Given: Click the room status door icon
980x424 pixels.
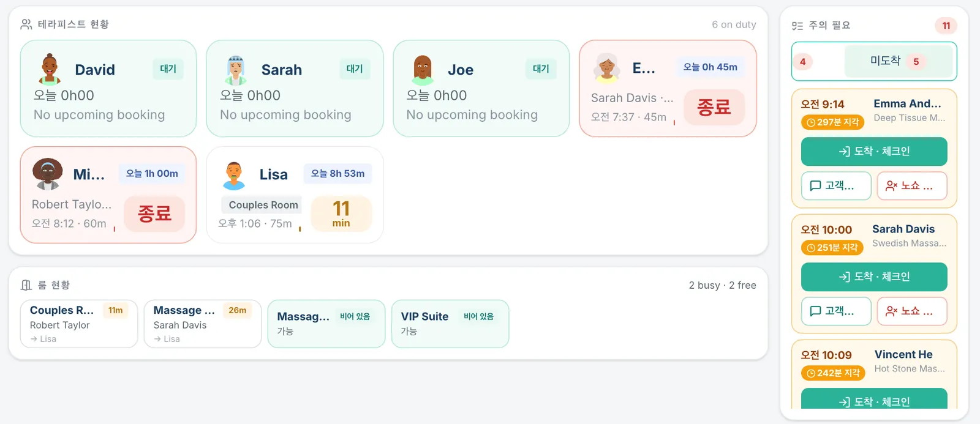Looking at the screenshot, I should pyautogui.click(x=26, y=285).
